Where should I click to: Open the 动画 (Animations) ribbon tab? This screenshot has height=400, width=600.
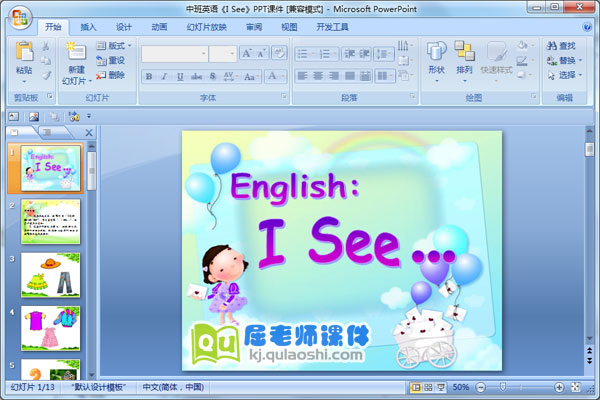(159, 27)
